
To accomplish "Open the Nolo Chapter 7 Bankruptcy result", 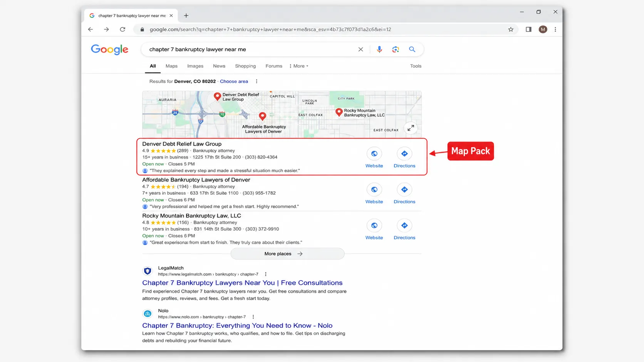I will [237, 325].
